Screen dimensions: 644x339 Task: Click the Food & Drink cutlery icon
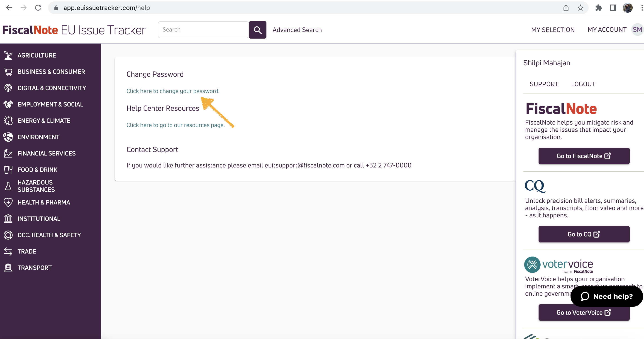tap(8, 170)
